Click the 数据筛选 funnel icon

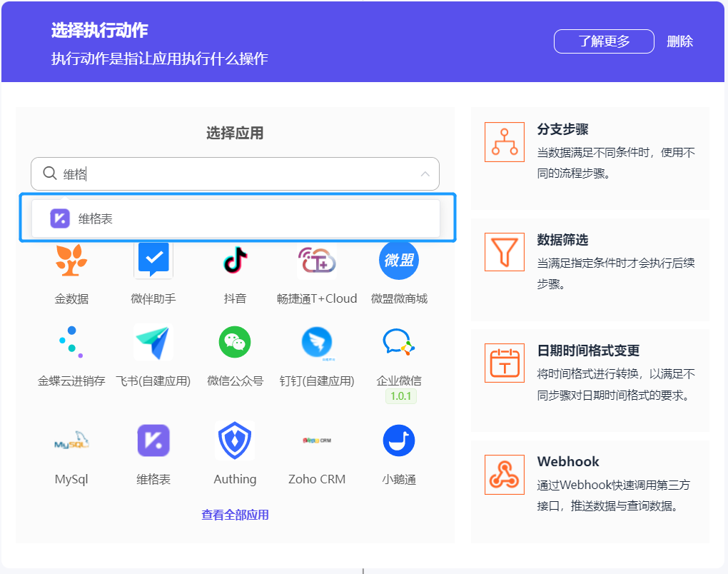[504, 252]
